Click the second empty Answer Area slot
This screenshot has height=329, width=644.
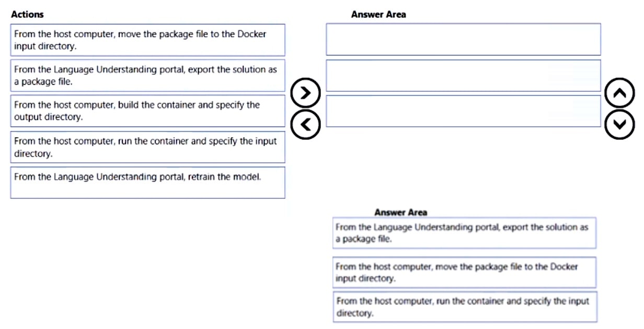pyautogui.click(x=463, y=75)
